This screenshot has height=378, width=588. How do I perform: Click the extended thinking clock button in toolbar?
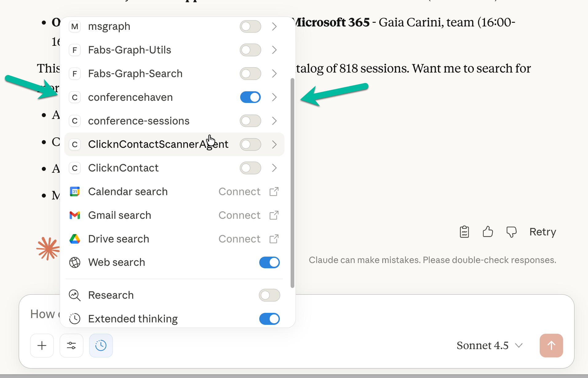[101, 345]
